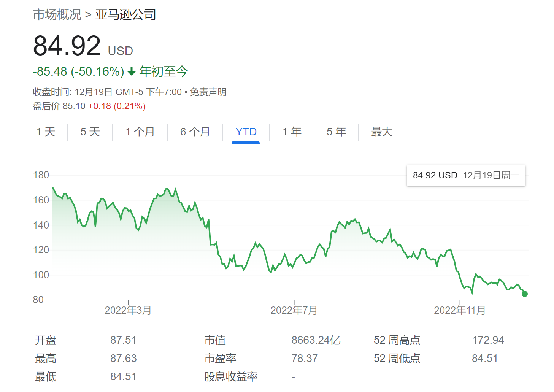Viewport: 554px width, 392px height.
Task: Open the 1个月 chart view
Action: (x=140, y=132)
